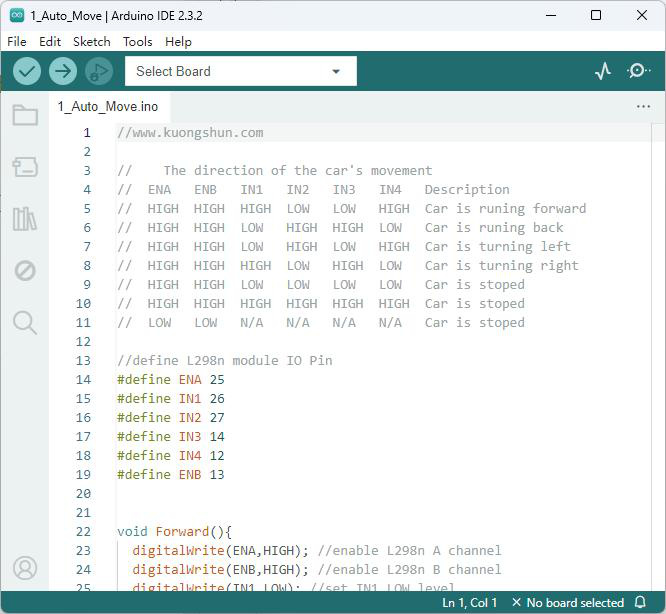Click the No board selected status
The image size is (666, 614).
568,603
